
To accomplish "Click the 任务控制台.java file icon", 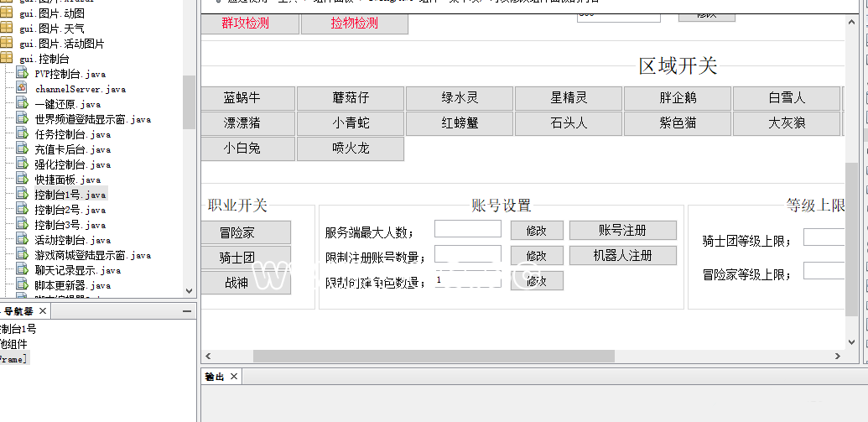I will point(22,134).
